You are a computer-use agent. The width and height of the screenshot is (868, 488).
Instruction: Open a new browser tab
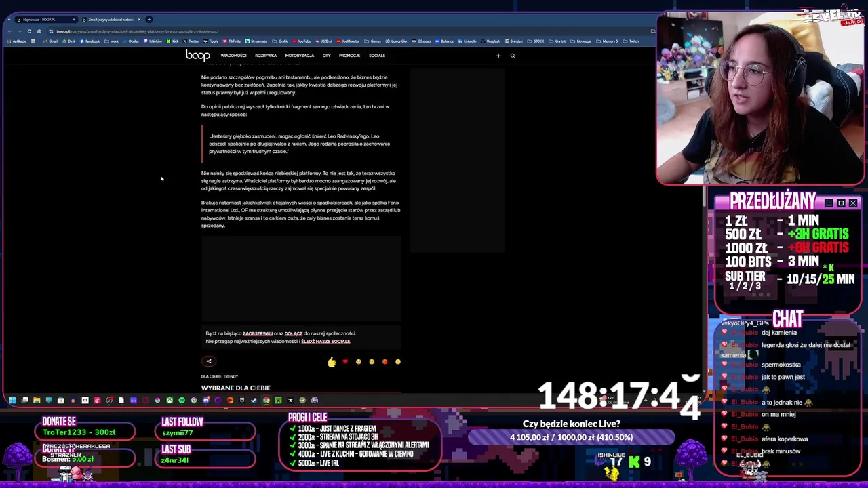tap(149, 20)
